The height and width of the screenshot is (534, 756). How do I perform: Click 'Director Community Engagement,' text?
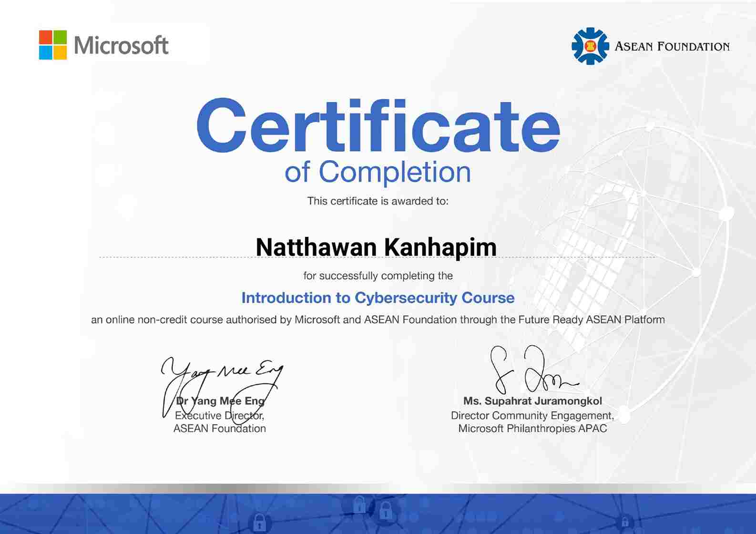[532, 416]
